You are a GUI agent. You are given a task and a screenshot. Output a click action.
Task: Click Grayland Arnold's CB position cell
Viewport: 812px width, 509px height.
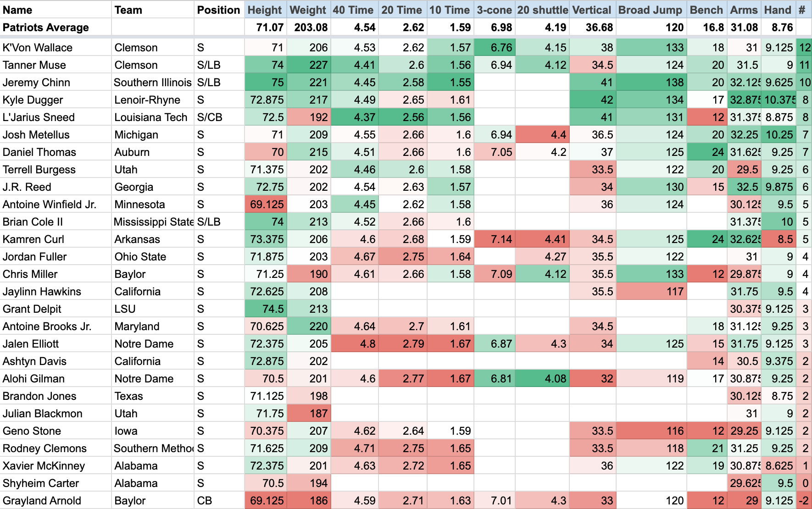tap(218, 501)
